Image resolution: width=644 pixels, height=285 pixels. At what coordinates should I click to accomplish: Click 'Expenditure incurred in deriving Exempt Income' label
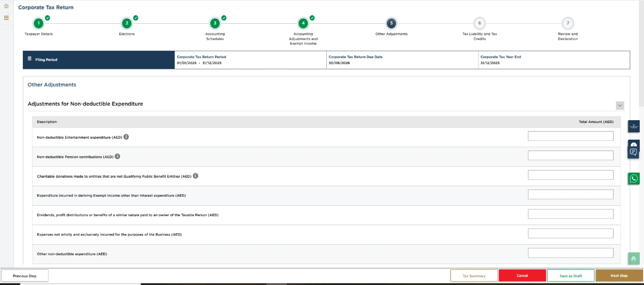coord(111,196)
